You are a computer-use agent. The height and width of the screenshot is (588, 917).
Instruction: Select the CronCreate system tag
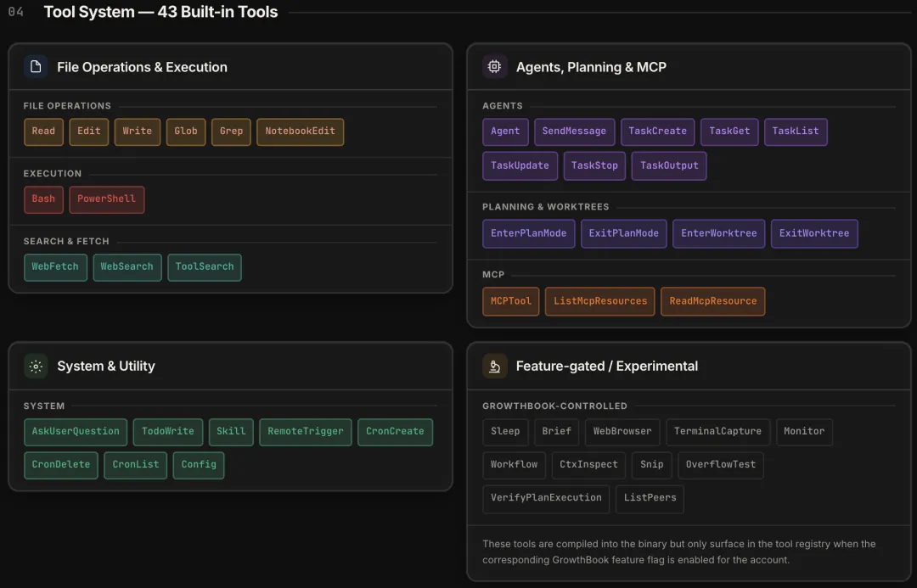(395, 432)
